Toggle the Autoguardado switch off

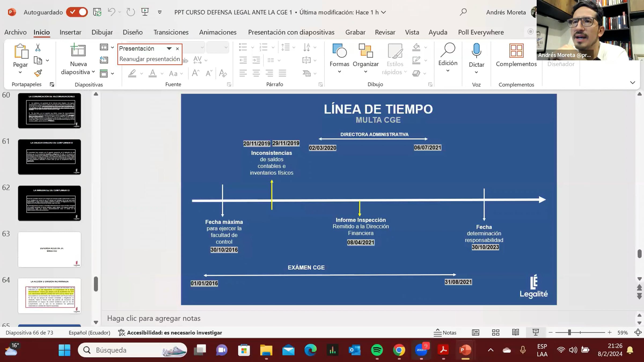[77, 12]
